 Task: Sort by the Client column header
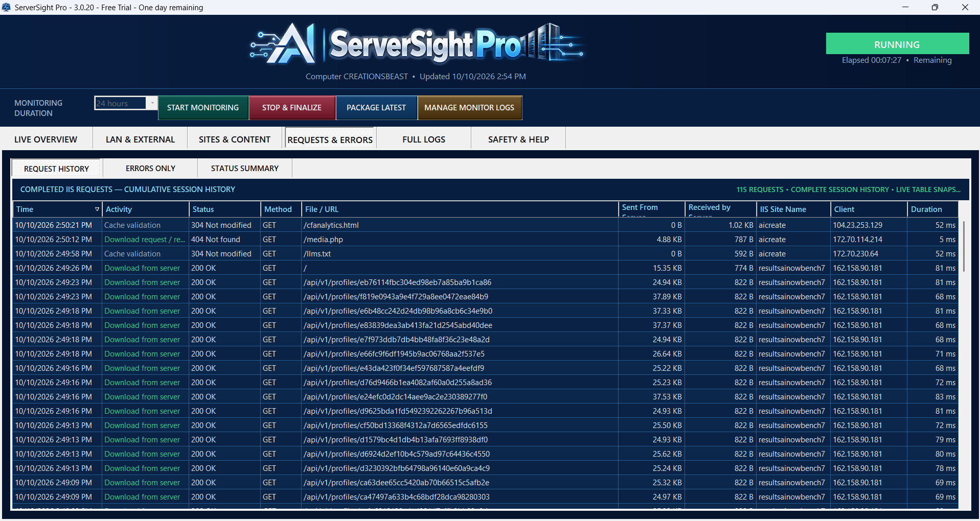tap(869, 209)
